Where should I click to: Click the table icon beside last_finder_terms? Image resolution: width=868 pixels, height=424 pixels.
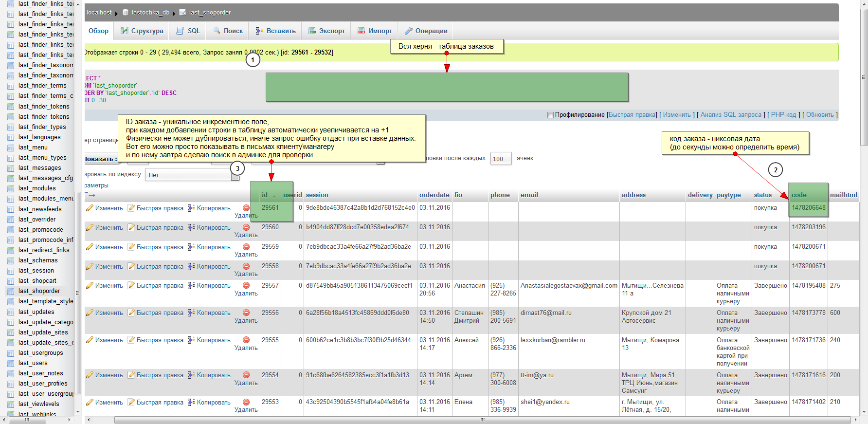pyautogui.click(x=11, y=86)
